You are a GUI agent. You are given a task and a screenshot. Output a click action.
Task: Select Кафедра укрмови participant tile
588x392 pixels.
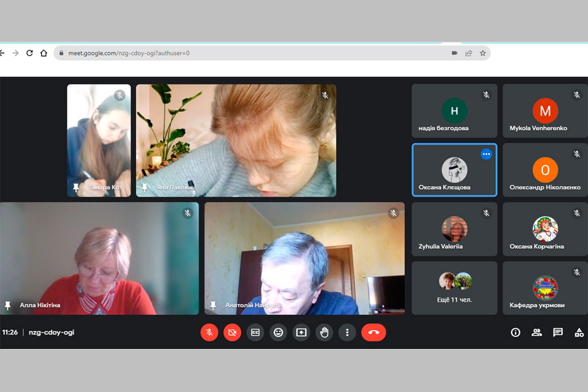(x=546, y=288)
